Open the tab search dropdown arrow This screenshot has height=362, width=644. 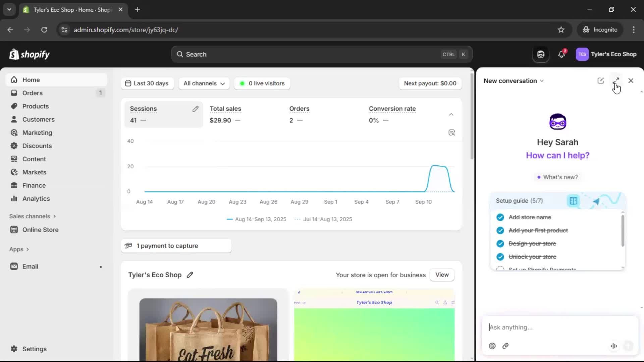(x=9, y=10)
